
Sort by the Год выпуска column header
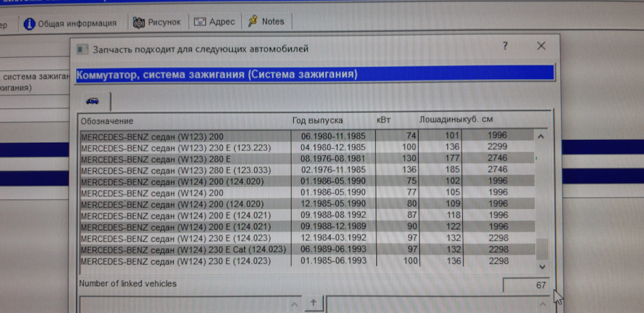click(x=317, y=121)
